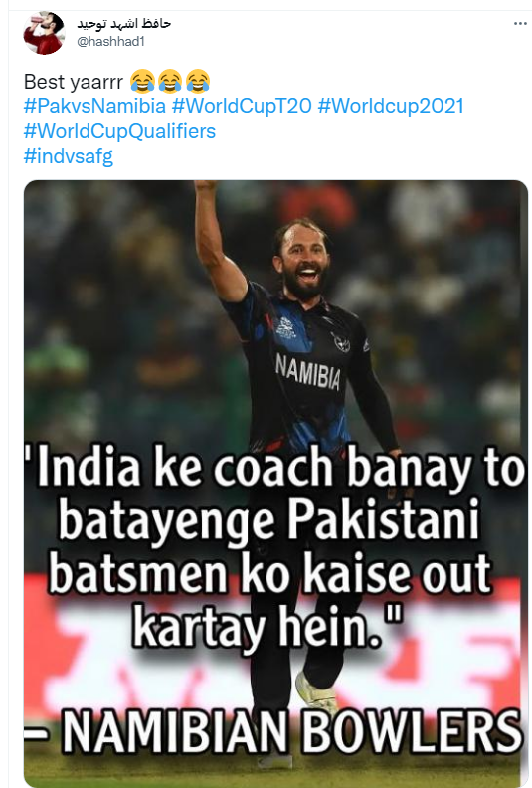Open the tweet's three-dot more options menu

coord(520,24)
